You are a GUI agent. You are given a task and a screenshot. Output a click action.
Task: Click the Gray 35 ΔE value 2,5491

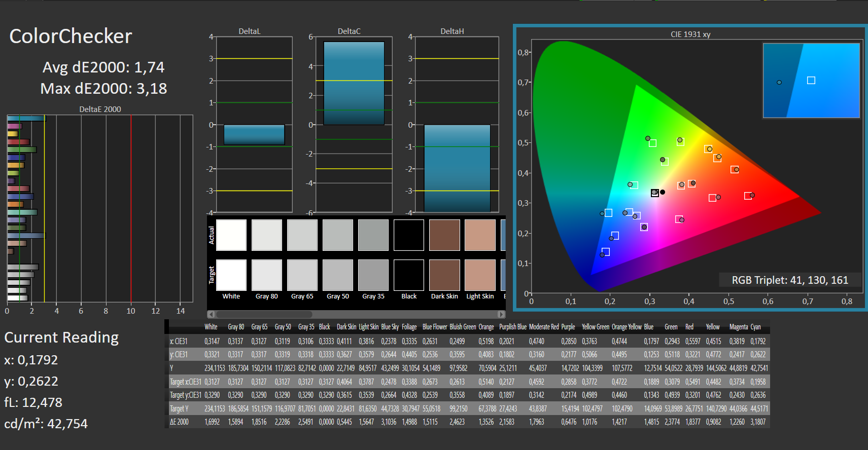click(305, 422)
